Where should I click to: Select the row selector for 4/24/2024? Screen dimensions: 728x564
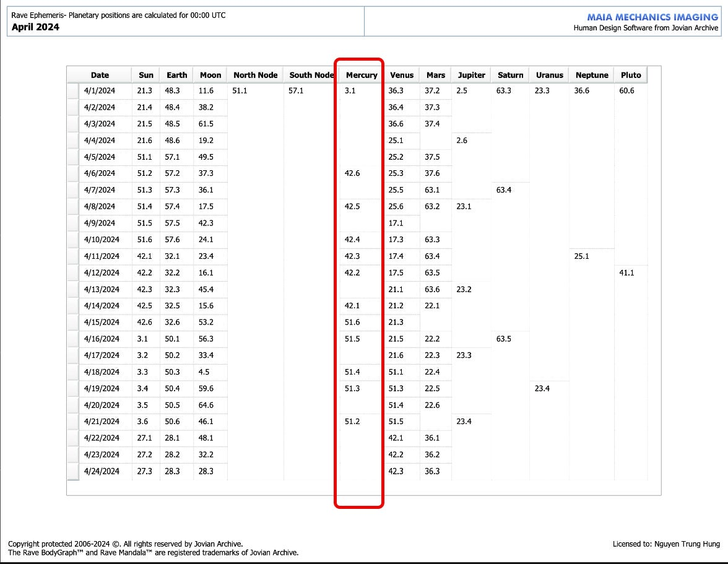click(73, 472)
